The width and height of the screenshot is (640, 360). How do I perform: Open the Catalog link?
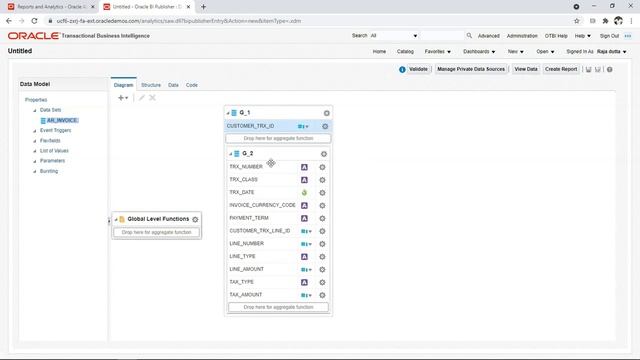[405, 51]
